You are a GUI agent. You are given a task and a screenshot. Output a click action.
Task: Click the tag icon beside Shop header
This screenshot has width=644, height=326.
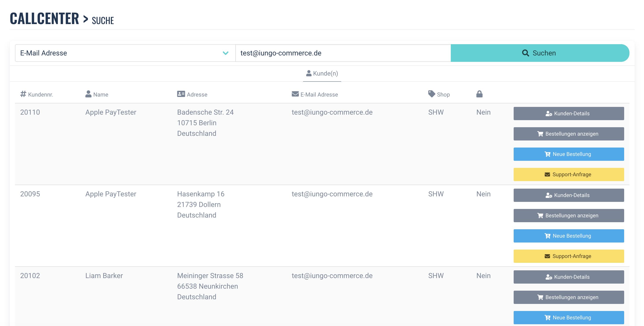431,94
